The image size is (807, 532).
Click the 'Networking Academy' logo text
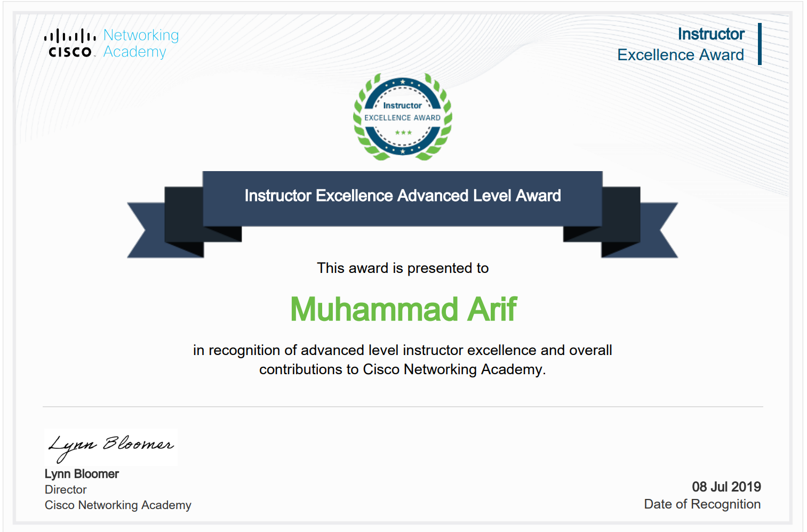pos(141,43)
